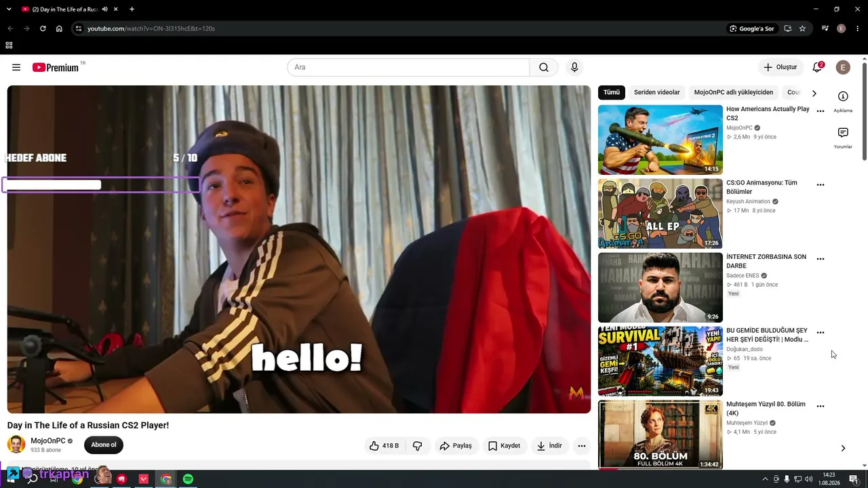Image resolution: width=868 pixels, height=488 pixels.
Task: Show hidden system tray icons
Action: (766, 479)
